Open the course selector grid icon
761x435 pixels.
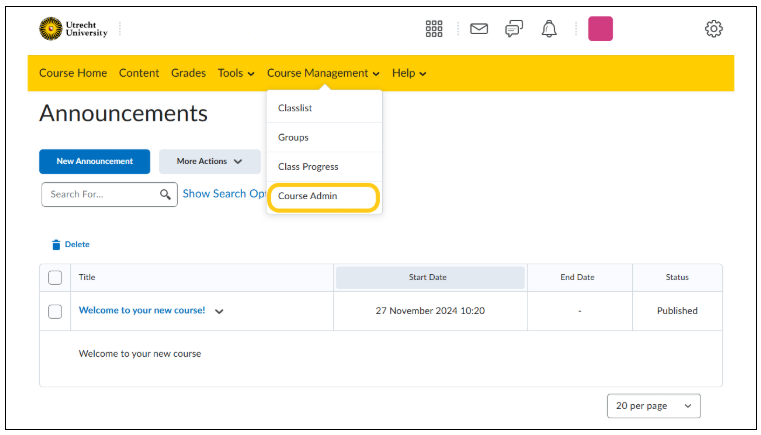(x=434, y=29)
